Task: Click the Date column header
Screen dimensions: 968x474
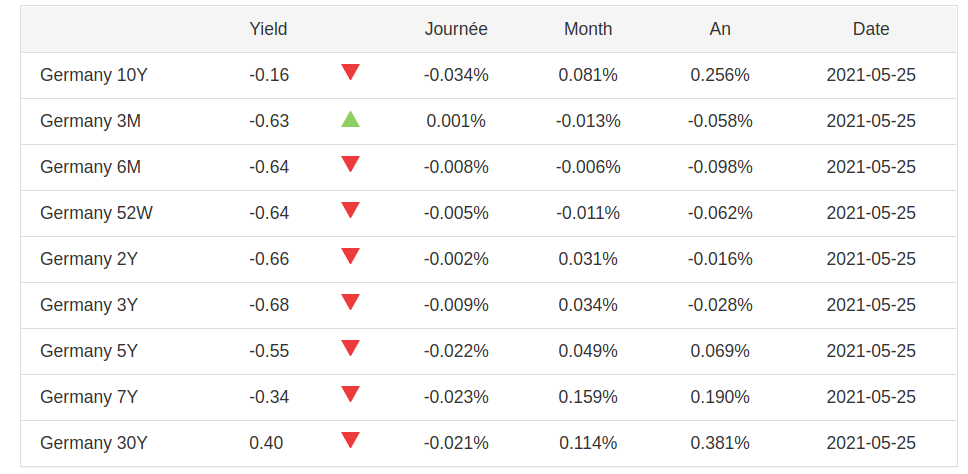Action: [x=871, y=29]
